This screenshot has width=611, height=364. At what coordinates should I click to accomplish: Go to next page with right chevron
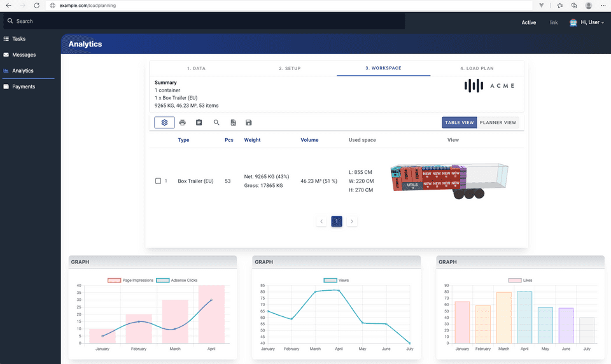tap(352, 221)
